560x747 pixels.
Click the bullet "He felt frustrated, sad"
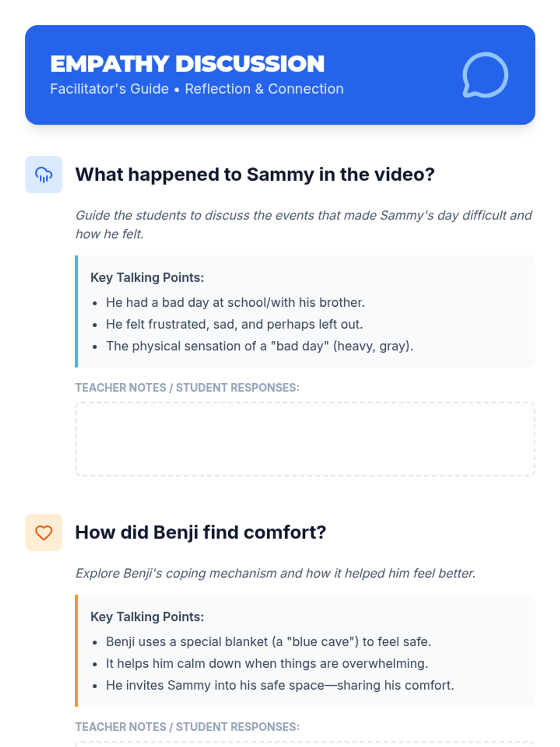pyautogui.click(x=234, y=324)
